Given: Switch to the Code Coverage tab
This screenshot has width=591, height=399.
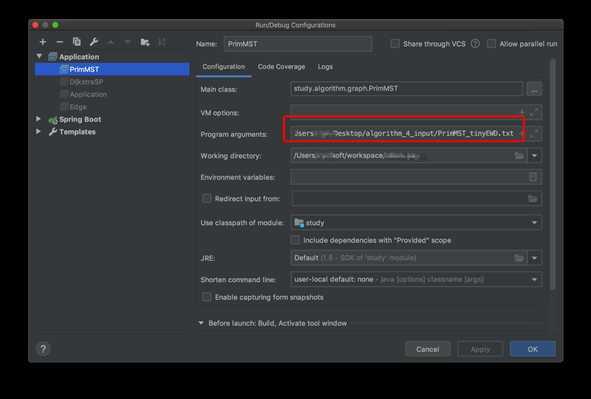Looking at the screenshot, I should [x=281, y=67].
